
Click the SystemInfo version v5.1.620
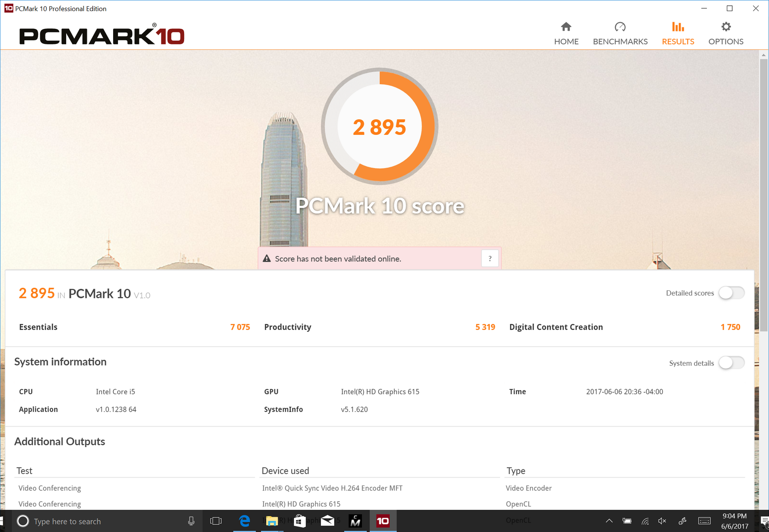355,410
